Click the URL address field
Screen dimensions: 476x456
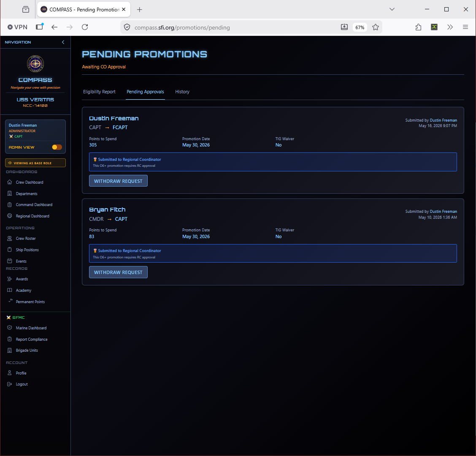point(182,27)
